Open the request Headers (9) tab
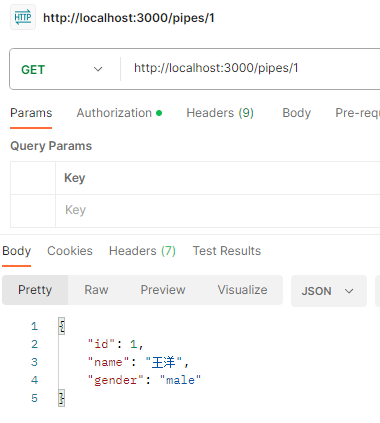This screenshot has height=423, width=380. 220,113
